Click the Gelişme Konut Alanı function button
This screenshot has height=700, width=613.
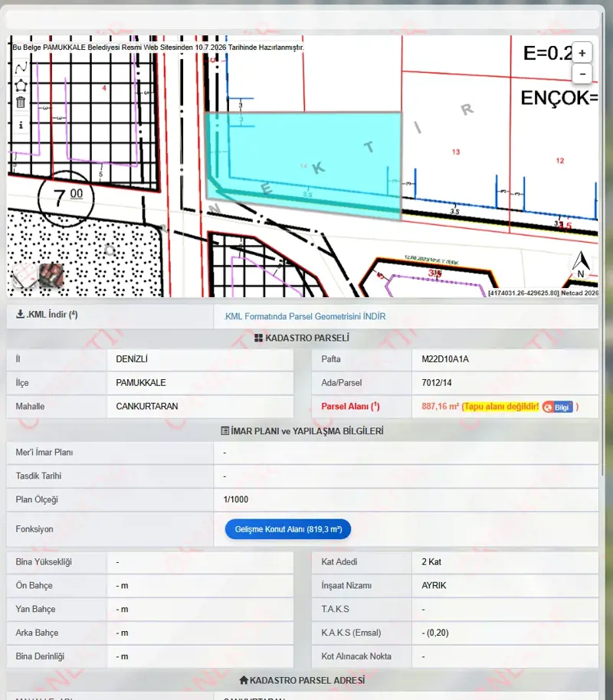(288, 529)
